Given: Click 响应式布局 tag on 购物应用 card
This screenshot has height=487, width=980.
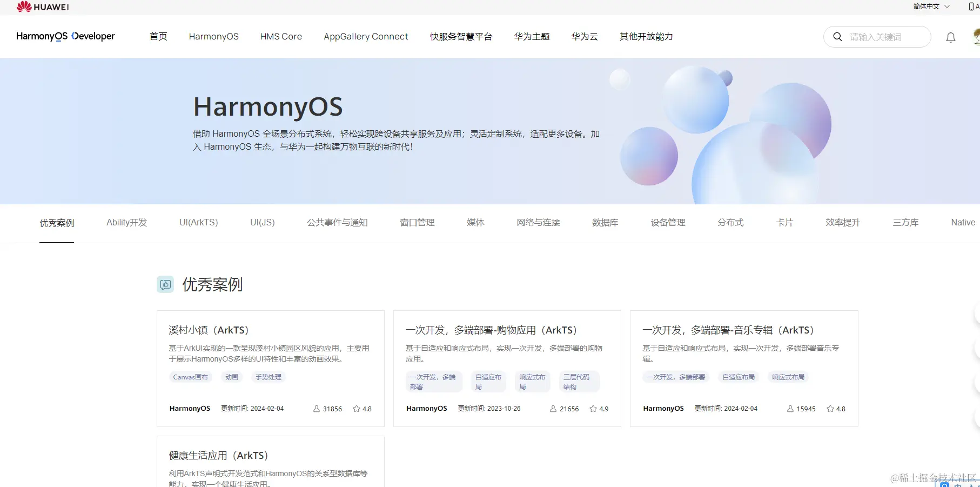Looking at the screenshot, I should (533, 382).
